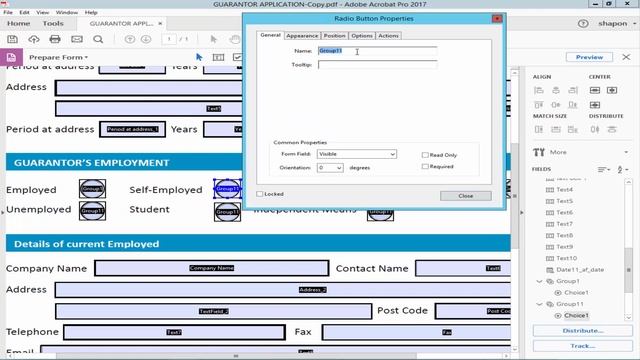Click Align Bottom icon
This screenshot has width=640, height=360.
tap(573, 105)
